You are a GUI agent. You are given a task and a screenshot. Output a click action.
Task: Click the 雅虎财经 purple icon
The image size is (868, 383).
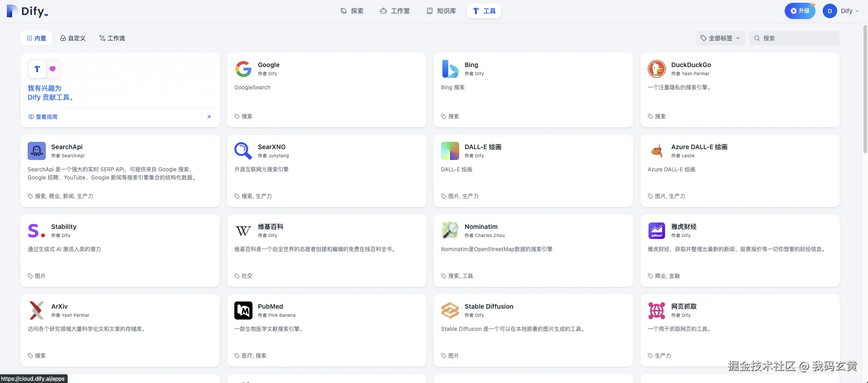pos(657,231)
